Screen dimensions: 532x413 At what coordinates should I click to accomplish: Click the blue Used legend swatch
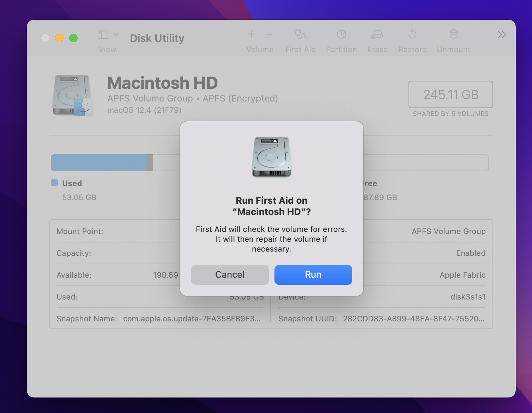click(54, 183)
